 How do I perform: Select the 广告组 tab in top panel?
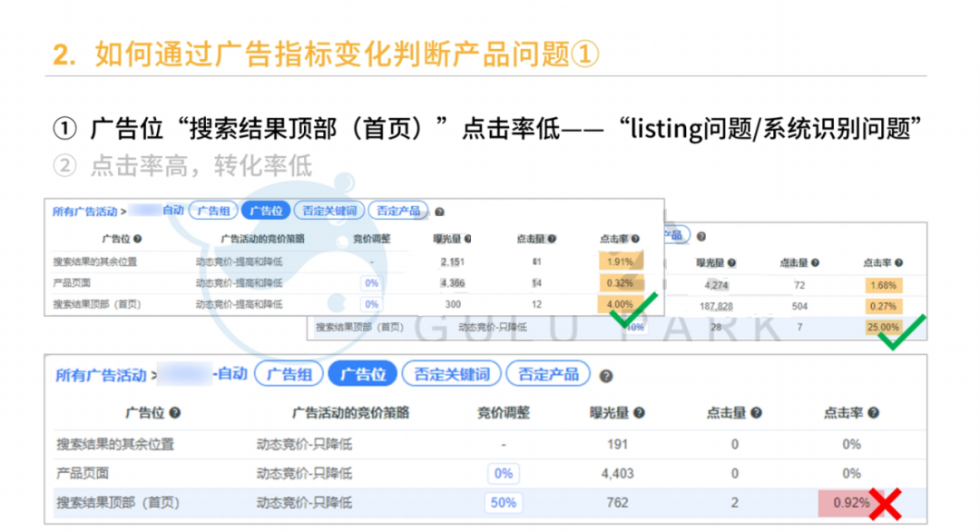point(214,210)
